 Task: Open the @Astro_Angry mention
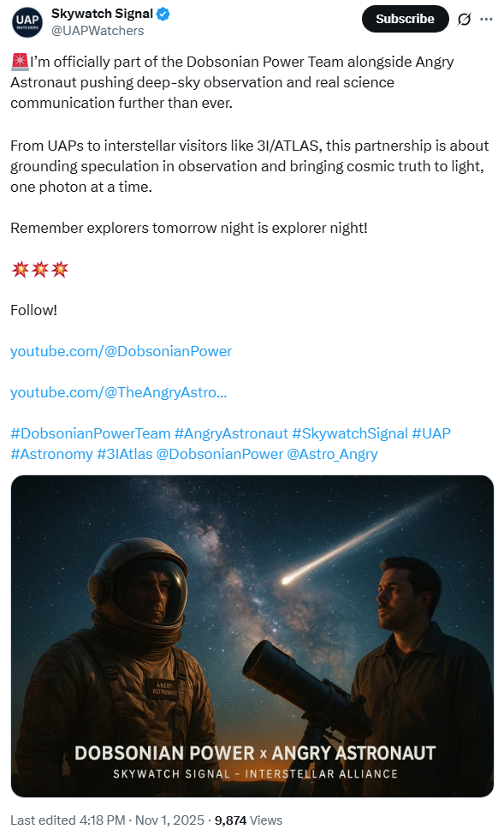(x=332, y=454)
